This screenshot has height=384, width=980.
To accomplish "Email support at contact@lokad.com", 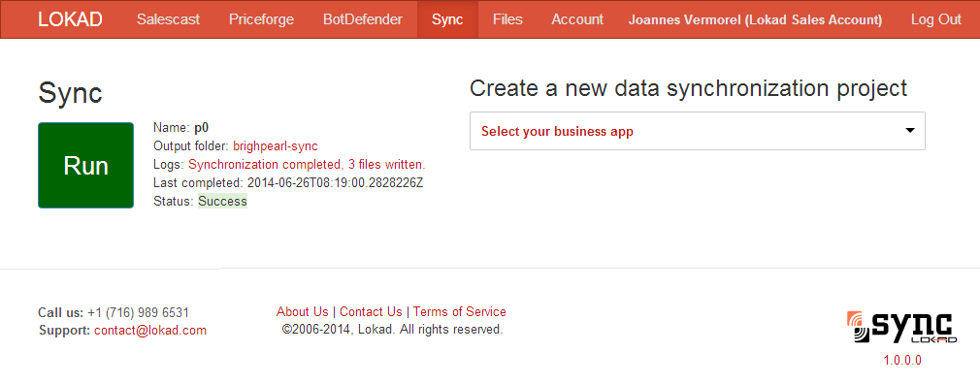I will (x=150, y=331).
